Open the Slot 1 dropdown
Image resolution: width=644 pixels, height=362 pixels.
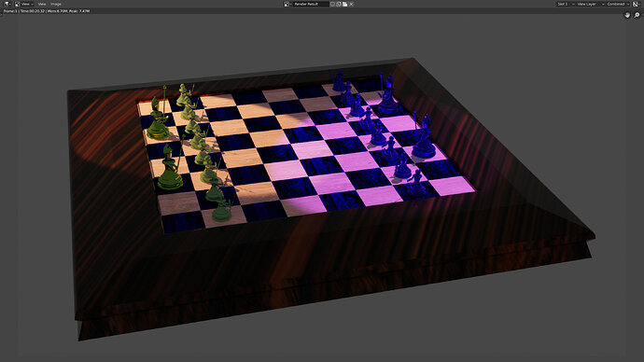[566, 4]
